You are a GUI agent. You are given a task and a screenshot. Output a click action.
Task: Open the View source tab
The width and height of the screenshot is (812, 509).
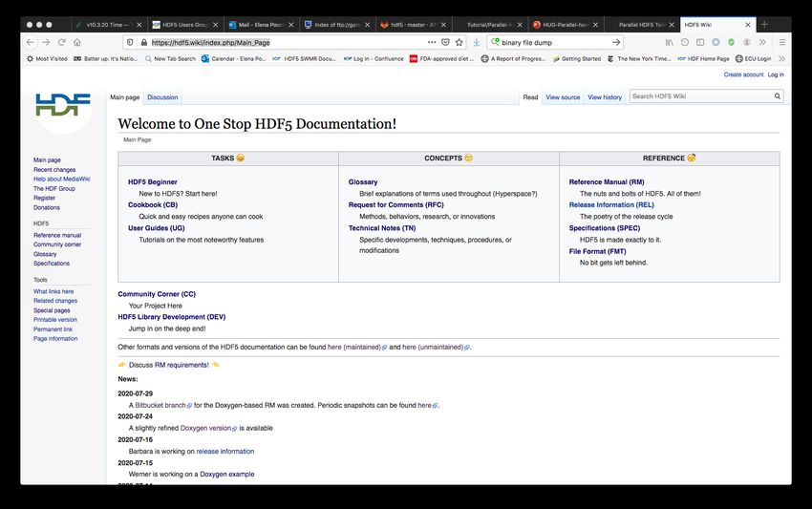(x=563, y=97)
